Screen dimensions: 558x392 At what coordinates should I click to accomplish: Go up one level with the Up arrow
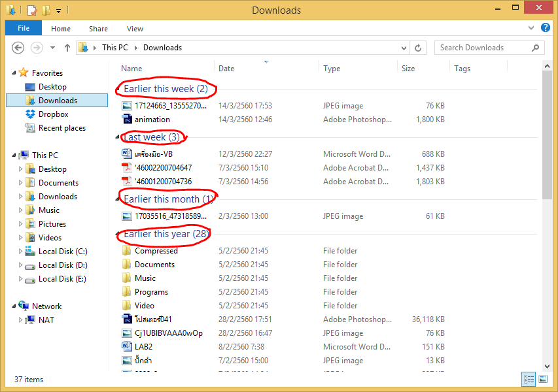click(x=67, y=48)
